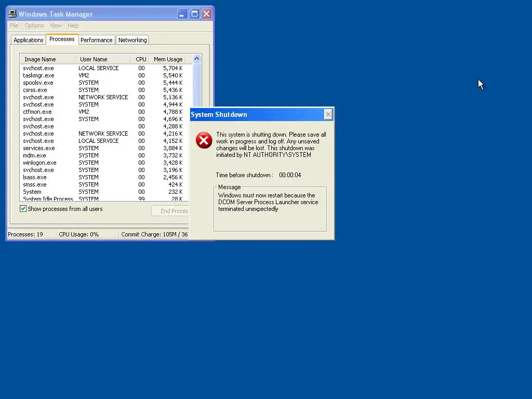The width and height of the screenshot is (532, 399).
Task: Click the Commit Charge status bar entry
Action: pos(154,234)
